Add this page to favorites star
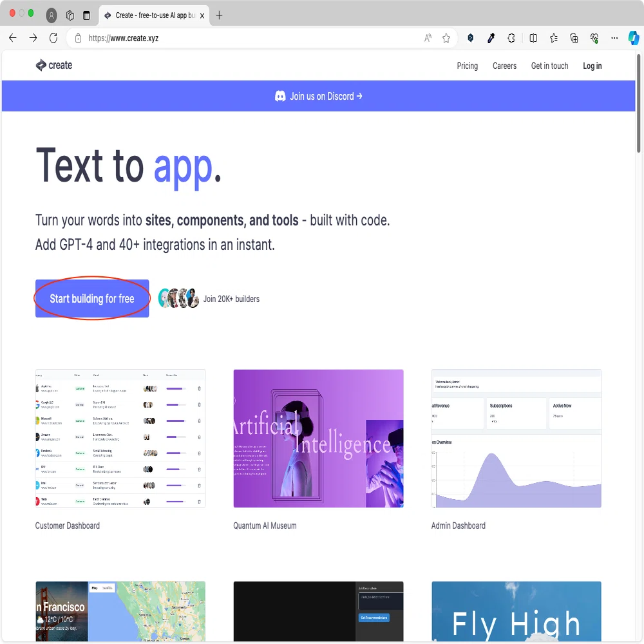This screenshot has height=644, width=644. coord(446,38)
